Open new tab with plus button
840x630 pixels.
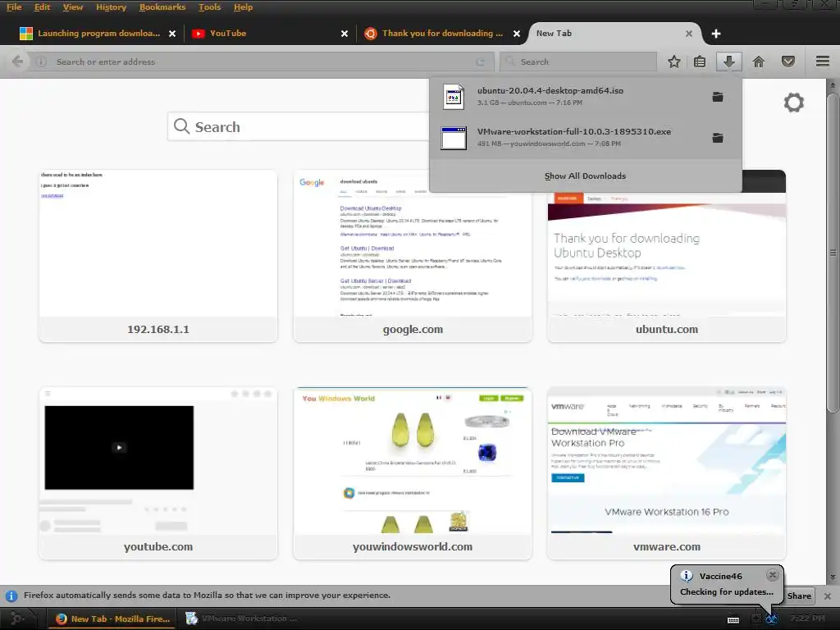715,34
